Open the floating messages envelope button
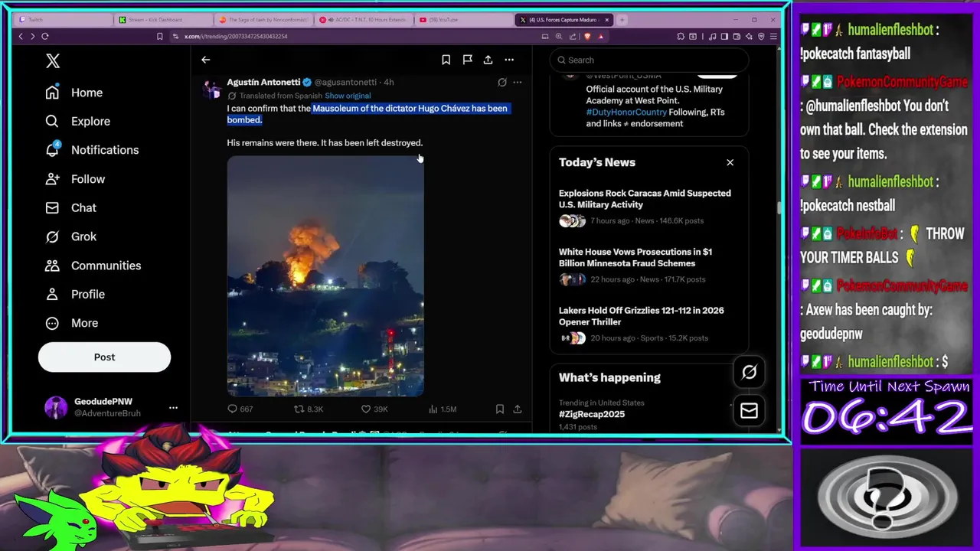Image resolution: width=980 pixels, height=551 pixels. coord(749,411)
